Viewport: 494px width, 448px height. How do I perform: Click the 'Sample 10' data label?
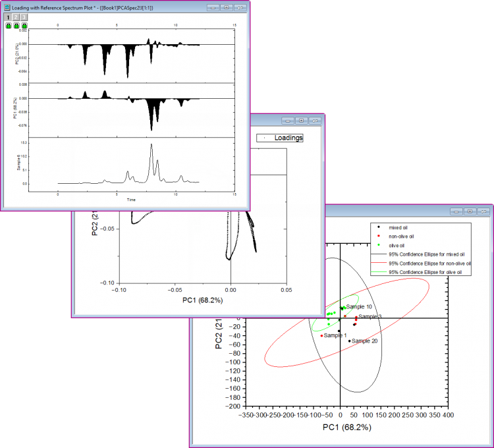point(359,306)
